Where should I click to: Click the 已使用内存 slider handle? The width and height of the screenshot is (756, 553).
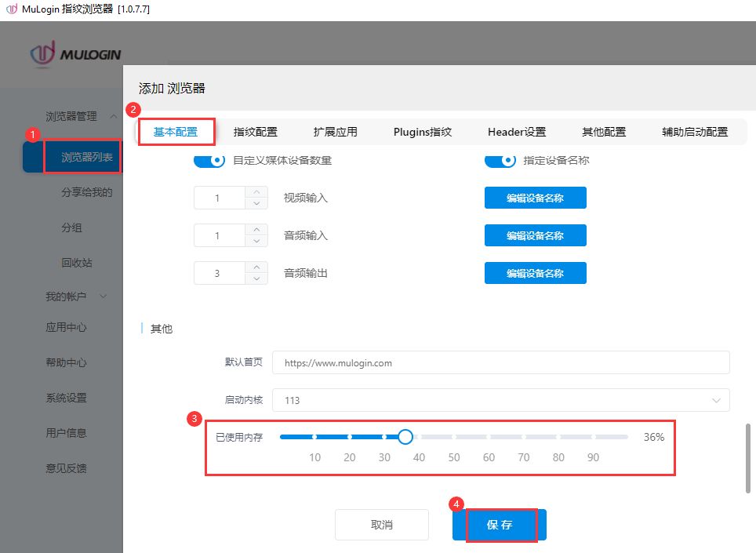click(x=405, y=437)
